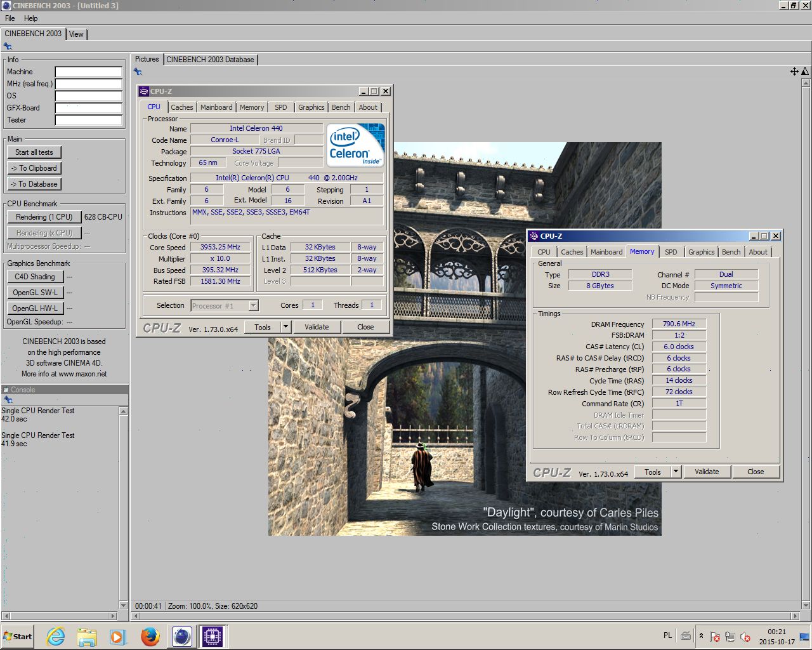Open the Mainboard tab in the CPU window
Image resolution: width=812 pixels, height=650 pixels.
point(216,107)
